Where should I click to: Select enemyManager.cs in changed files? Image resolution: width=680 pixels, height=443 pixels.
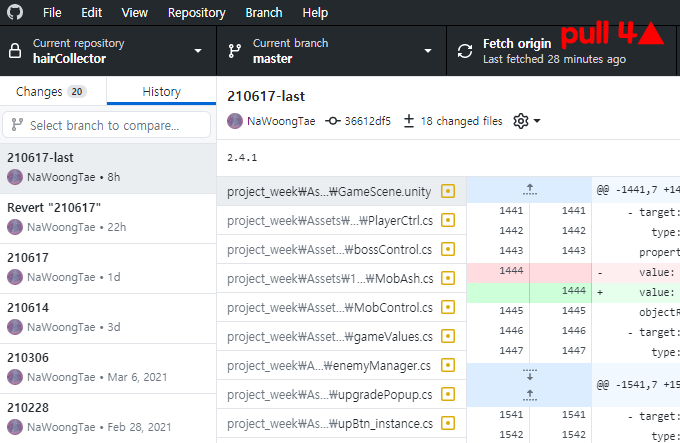tap(342, 365)
